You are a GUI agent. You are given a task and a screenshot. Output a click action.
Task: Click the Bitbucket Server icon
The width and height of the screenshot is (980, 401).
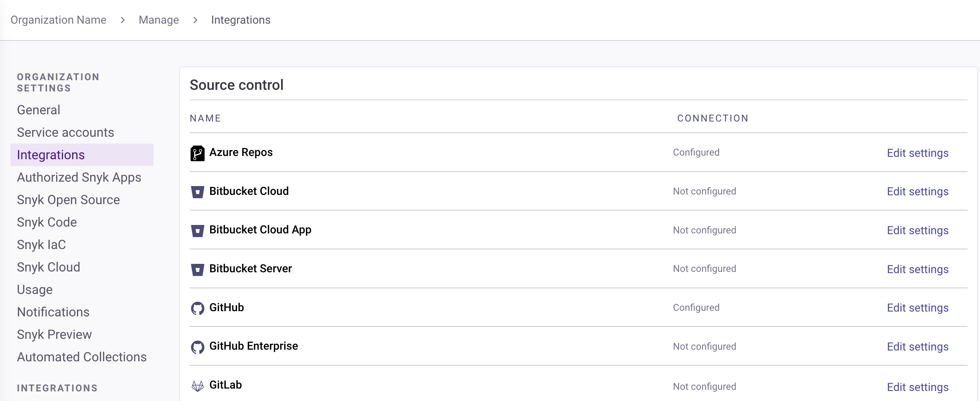coord(198,269)
